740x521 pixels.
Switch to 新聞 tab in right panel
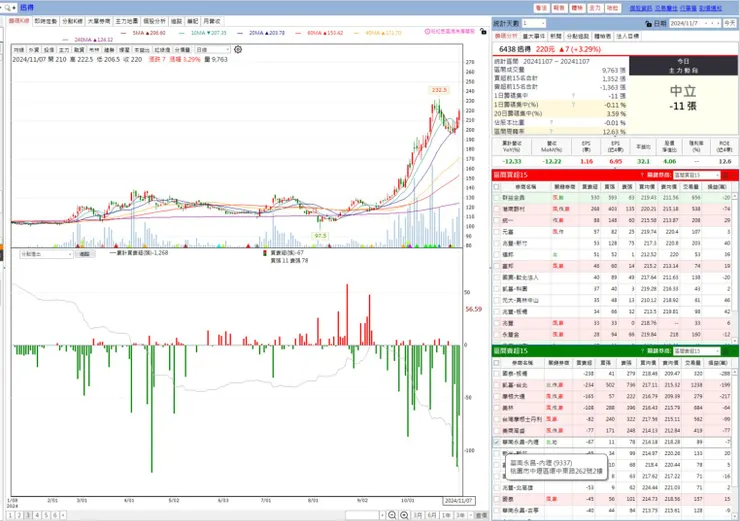coord(556,36)
